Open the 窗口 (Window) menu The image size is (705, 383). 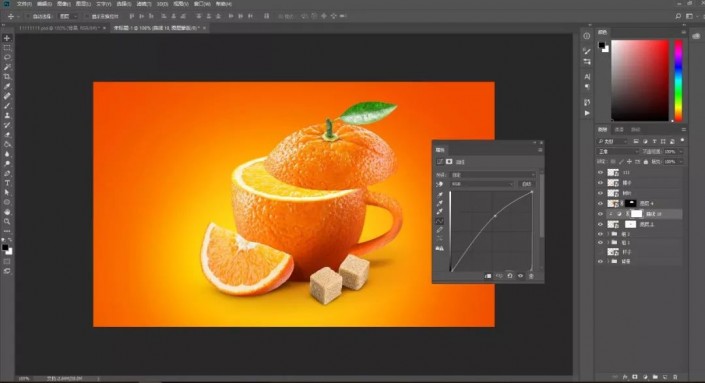pos(201,4)
